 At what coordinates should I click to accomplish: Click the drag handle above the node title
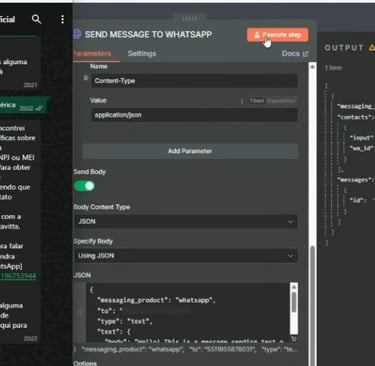click(x=189, y=19)
